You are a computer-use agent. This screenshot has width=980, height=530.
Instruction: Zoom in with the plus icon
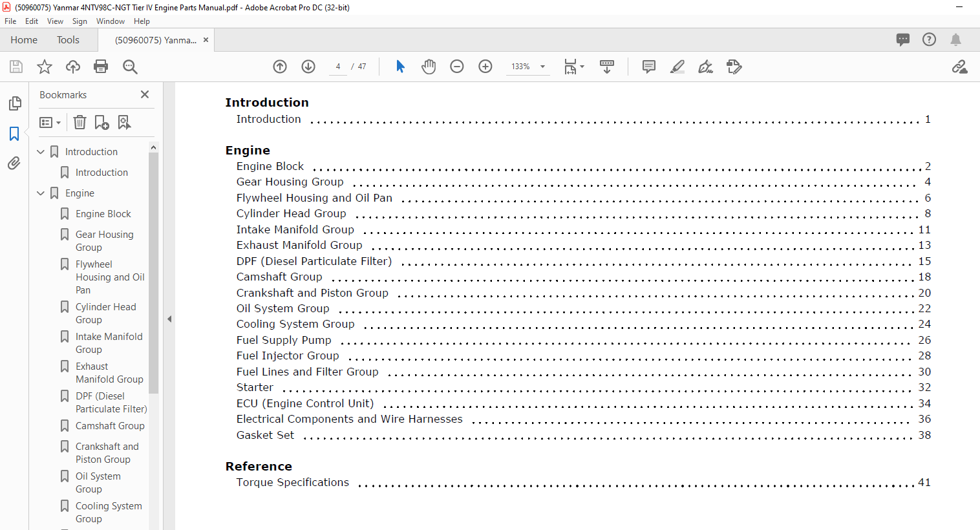pos(485,67)
